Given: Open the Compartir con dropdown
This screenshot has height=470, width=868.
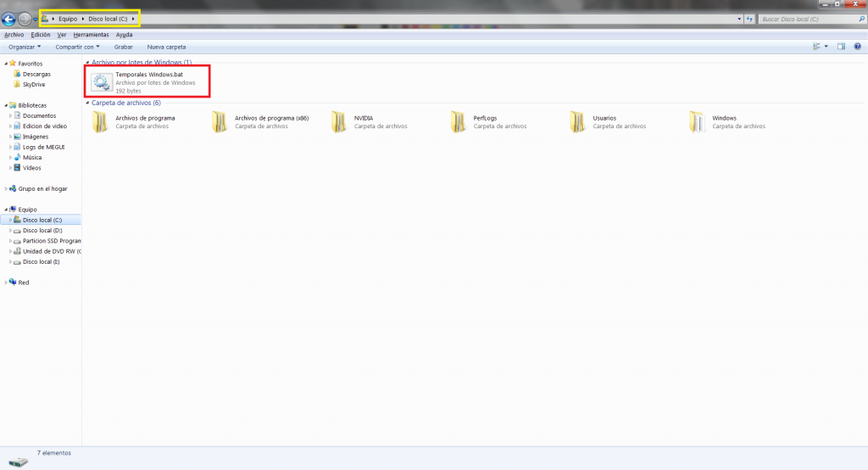Looking at the screenshot, I should (77, 48).
